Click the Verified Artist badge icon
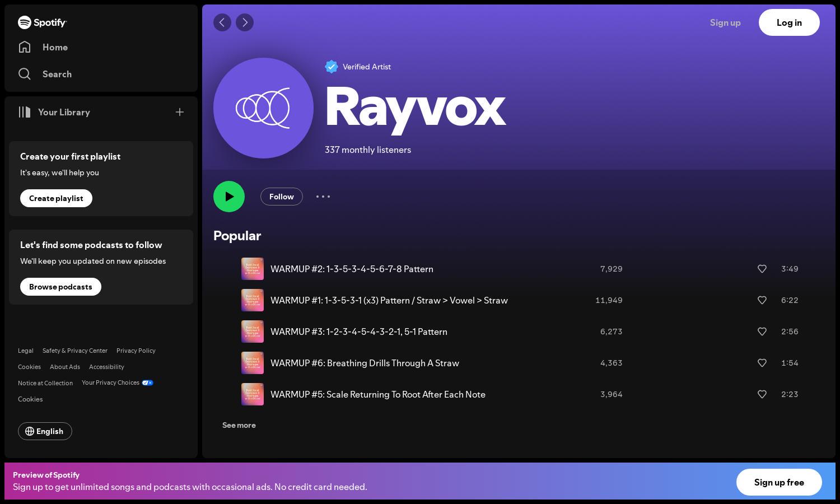840x504 pixels. click(x=332, y=67)
